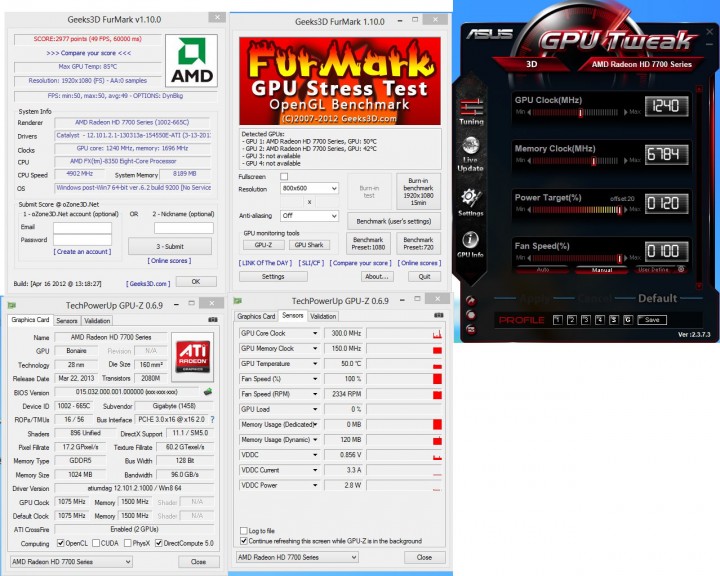The width and height of the screenshot is (720, 576).
Task: Load profile slot 1 in GPU Tweak
Action: click(557, 320)
